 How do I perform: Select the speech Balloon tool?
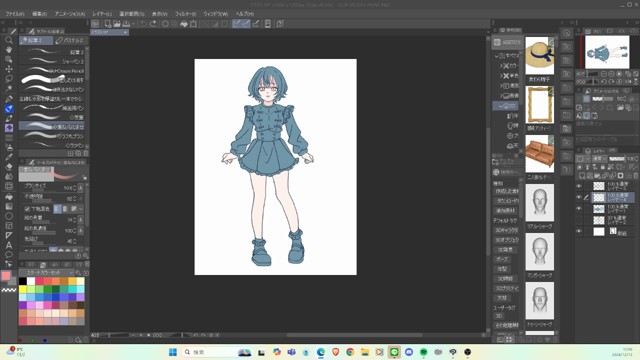9,255
